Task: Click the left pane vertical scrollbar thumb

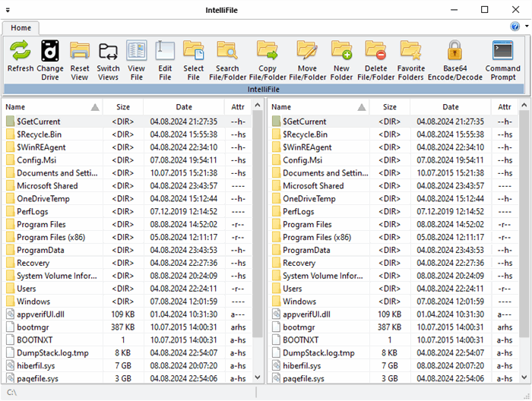Action: click(258, 224)
